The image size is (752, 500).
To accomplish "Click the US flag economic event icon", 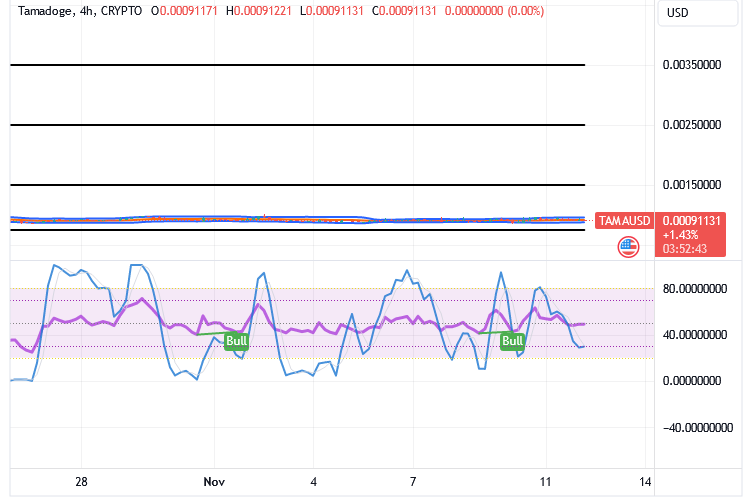I will click(x=628, y=247).
